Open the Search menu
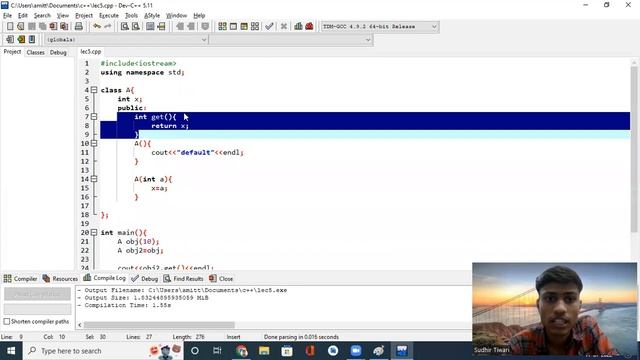 42,16
